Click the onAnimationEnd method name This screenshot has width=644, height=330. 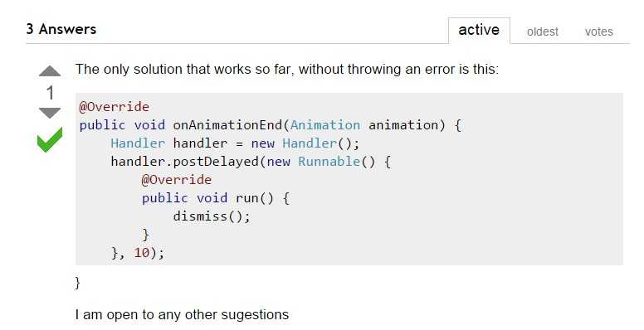[x=227, y=124]
